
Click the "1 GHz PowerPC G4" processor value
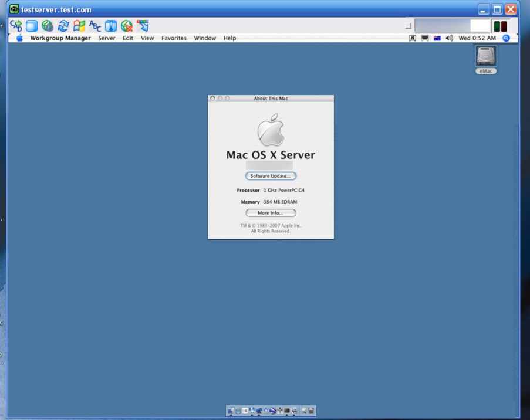pyautogui.click(x=284, y=190)
